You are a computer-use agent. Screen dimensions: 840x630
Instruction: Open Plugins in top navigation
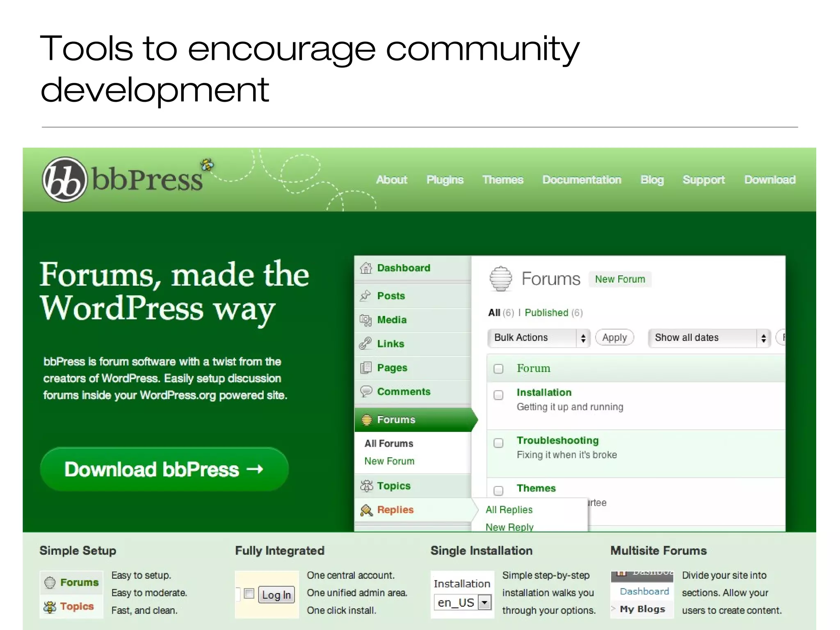[445, 180]
